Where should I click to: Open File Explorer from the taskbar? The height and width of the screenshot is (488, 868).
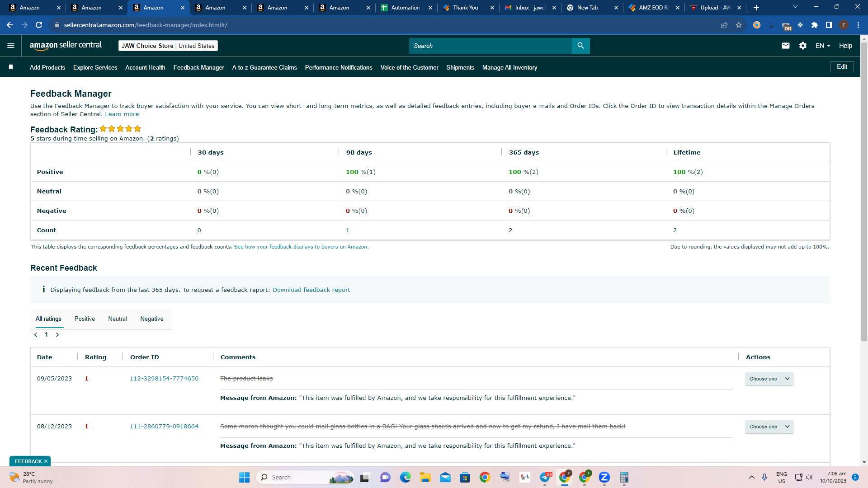[x=425, y=477]
